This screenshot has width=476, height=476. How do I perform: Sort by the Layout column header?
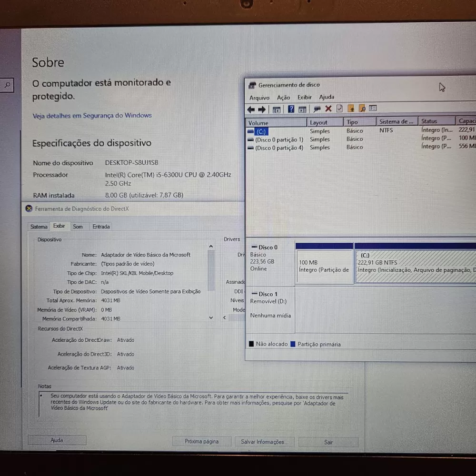point(325,122)
